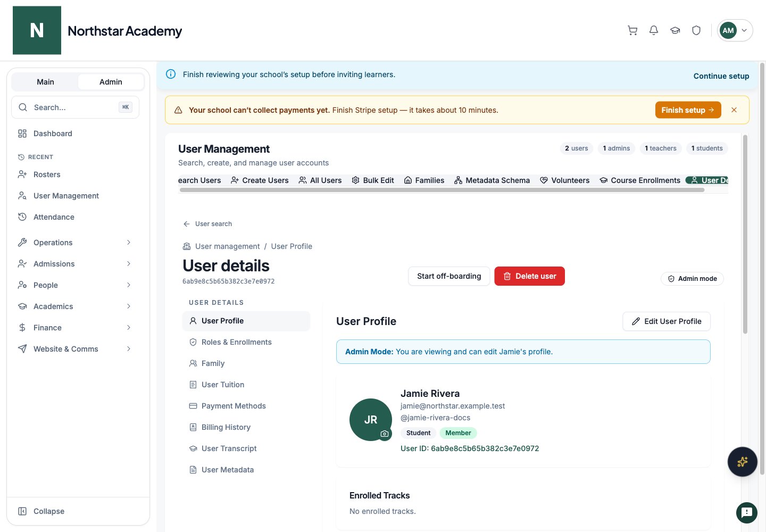This screenshot has height=532, width=766.
Task: Click the info icon in setup banner
Action: coord(171,74)
